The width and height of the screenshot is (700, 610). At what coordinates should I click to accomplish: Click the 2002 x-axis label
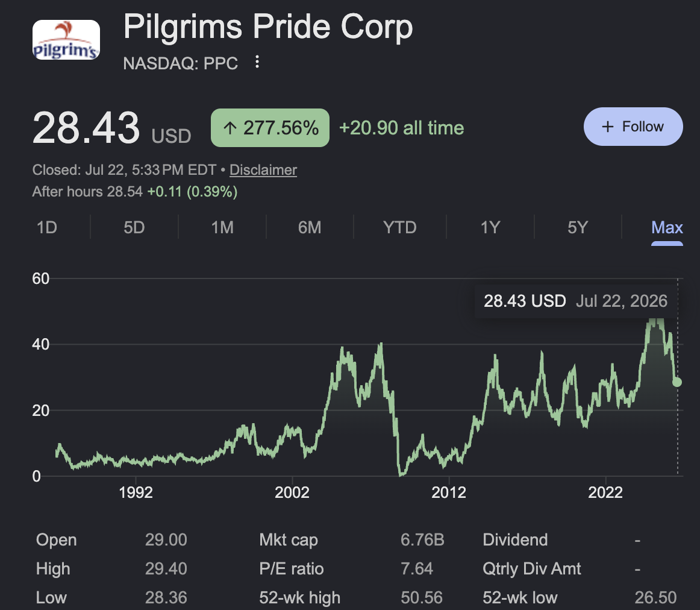[292, 492]
